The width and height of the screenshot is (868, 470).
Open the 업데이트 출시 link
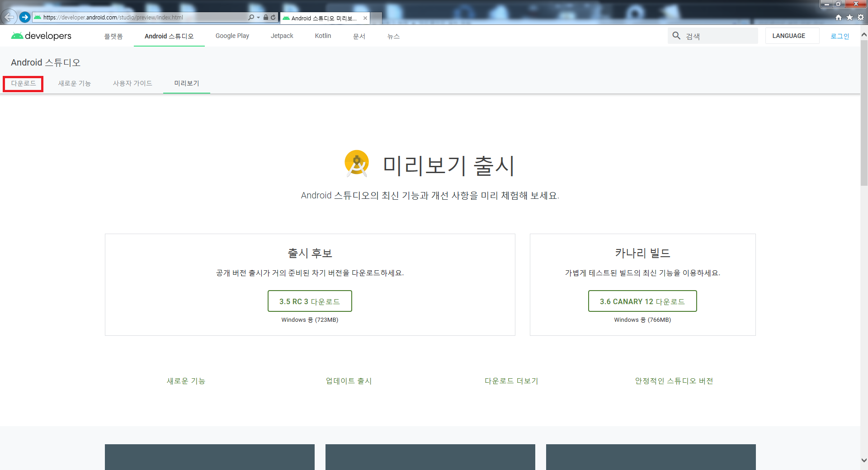[x=349, y=381]
